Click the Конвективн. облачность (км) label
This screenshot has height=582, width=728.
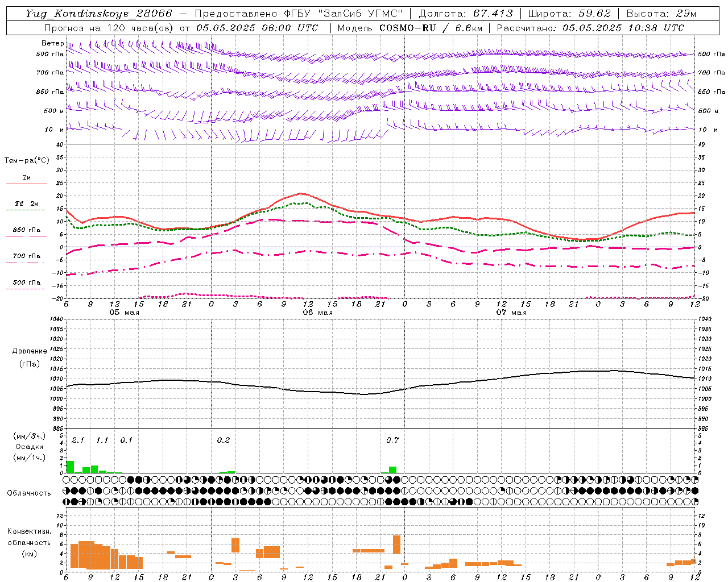(x=29, y=542)
